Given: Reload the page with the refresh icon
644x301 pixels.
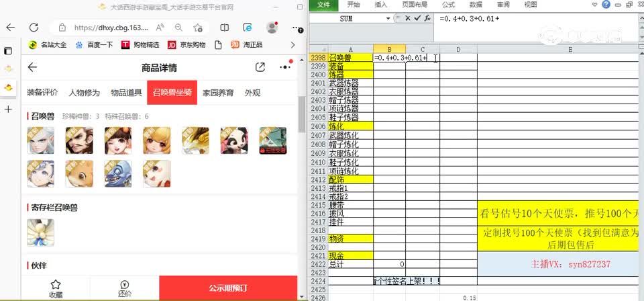Looking at the screenshot, I should click(x=34, y=28).
